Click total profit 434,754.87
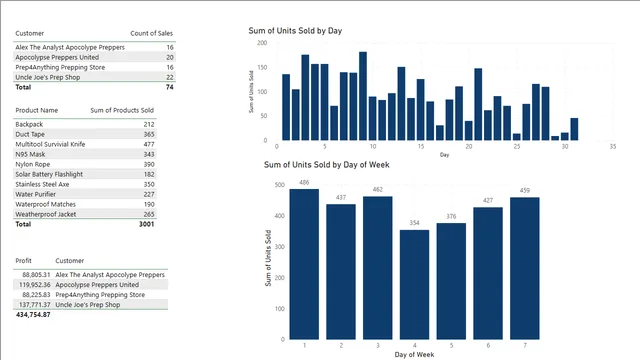The width and height of the screenshot is (640, 360). (x=33, y=315)
